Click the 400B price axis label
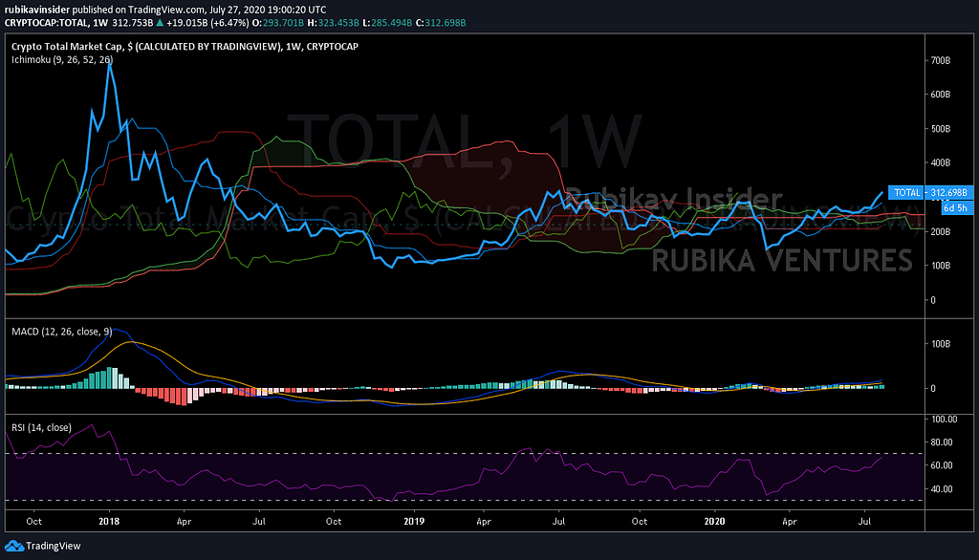The width and height of the screenshot is (979, 560). coord(941,162)
